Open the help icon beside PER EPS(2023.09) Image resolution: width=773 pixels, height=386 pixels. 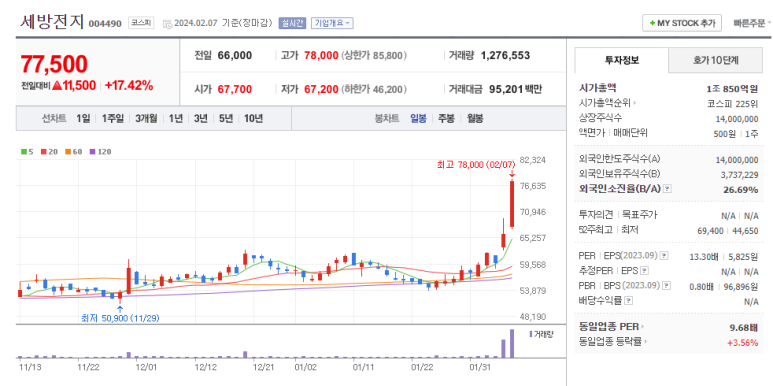coord(664,256)
